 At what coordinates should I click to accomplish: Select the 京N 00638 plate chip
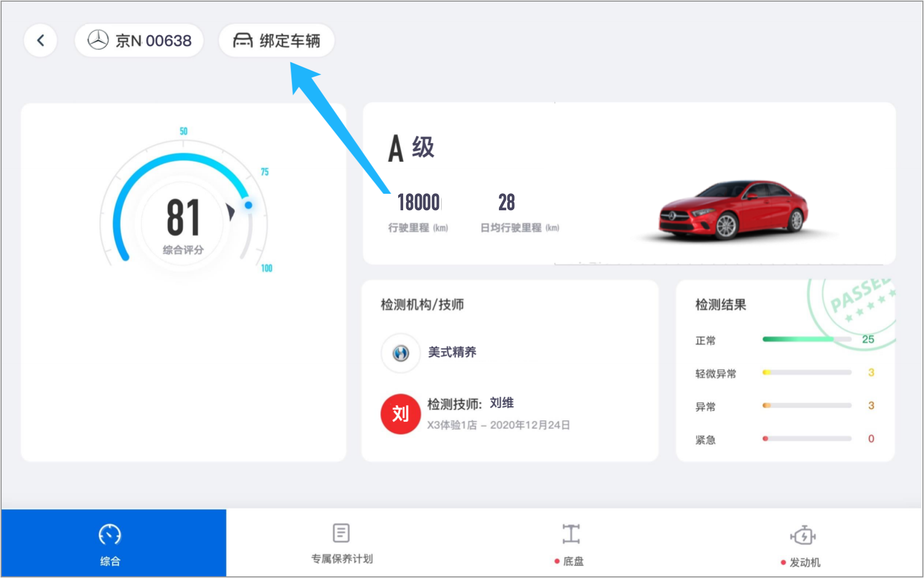[139, 40]
